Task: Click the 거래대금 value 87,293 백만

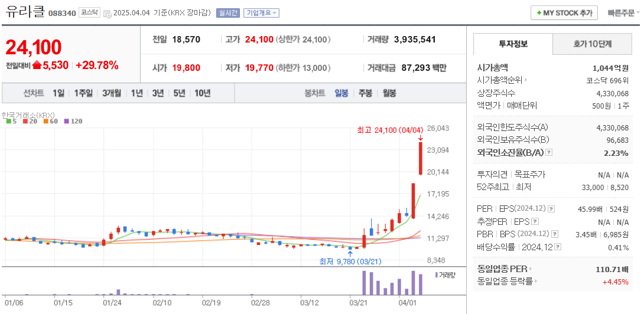Action: coord(422,68)
